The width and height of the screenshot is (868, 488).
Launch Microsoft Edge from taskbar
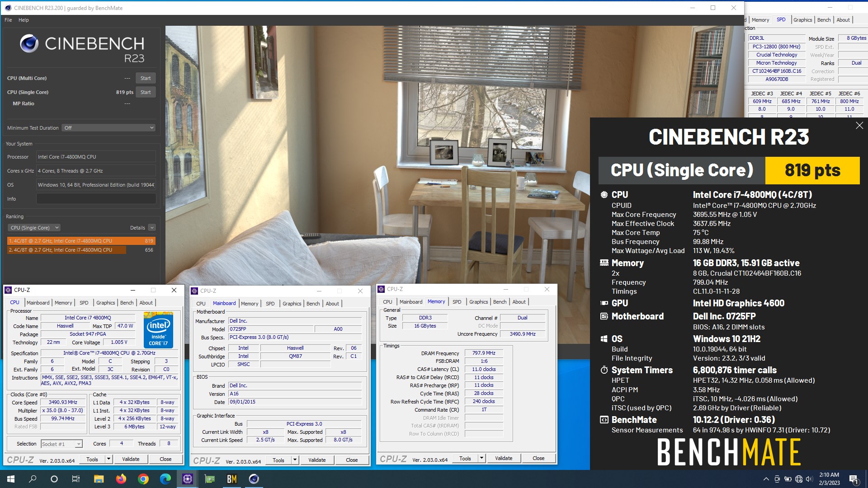(x=165, y=479)
